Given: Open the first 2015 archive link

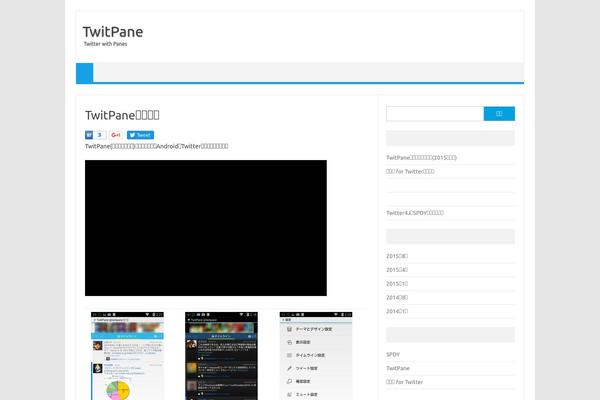Looking at the screenshot, I should click(x=397, y=256).
